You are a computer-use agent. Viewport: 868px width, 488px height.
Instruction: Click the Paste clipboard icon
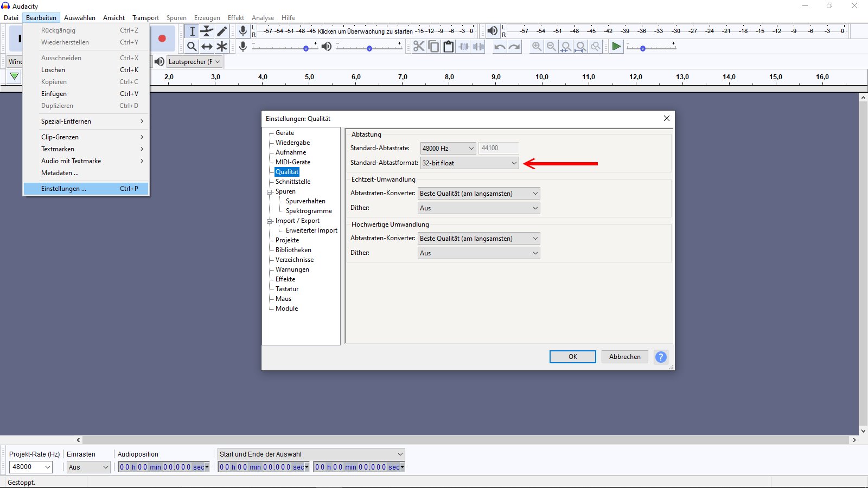[x=449, y=47]
